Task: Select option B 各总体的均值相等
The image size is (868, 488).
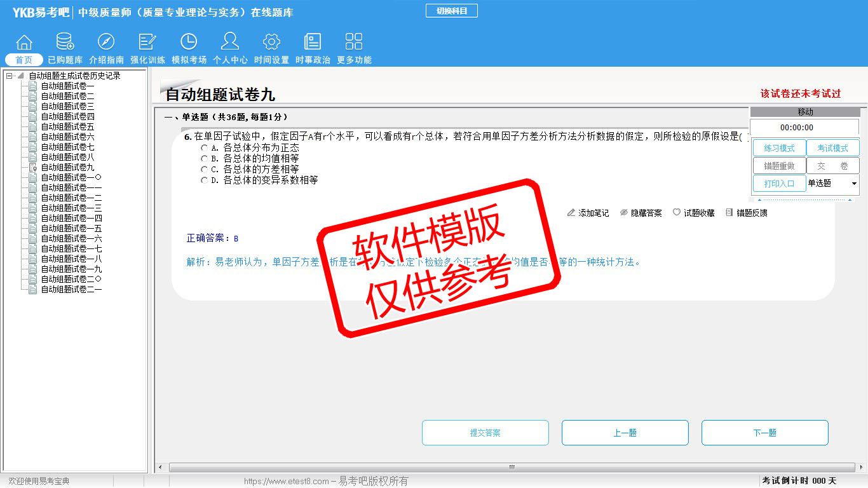Action: coord(204,158)
